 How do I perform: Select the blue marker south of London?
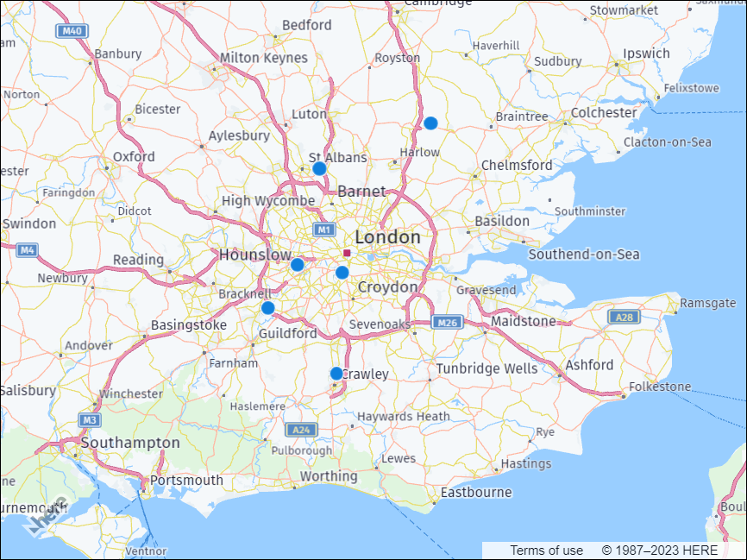click(x=342, y=271)
